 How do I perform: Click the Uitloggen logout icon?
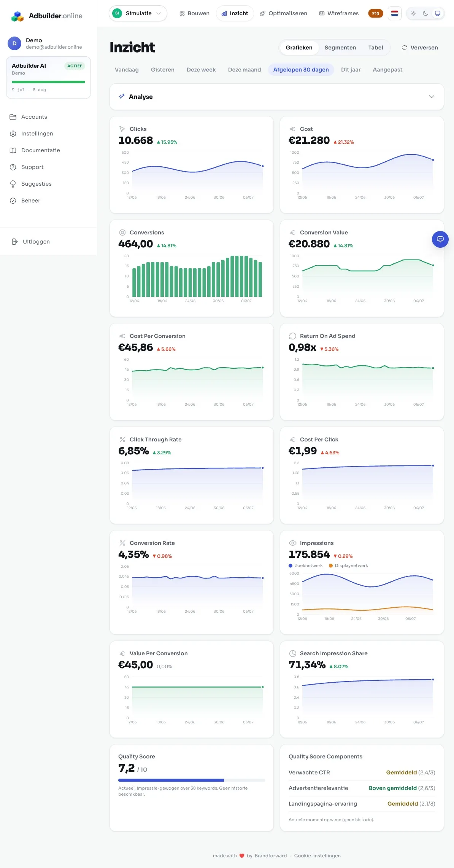pyautogui.click(x=15, y=242)
